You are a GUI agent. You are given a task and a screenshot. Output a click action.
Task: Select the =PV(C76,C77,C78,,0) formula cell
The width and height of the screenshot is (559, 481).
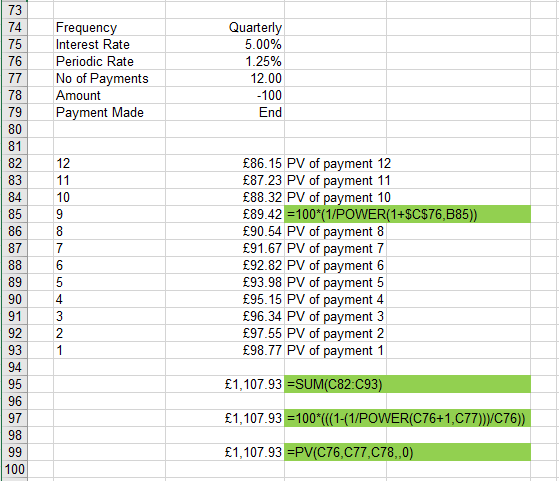click(x=407, y=452)
